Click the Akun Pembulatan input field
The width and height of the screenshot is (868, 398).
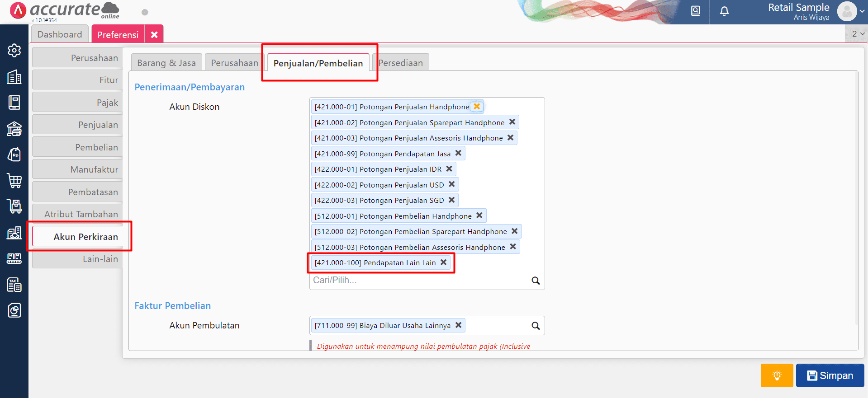tap(427, 326)
